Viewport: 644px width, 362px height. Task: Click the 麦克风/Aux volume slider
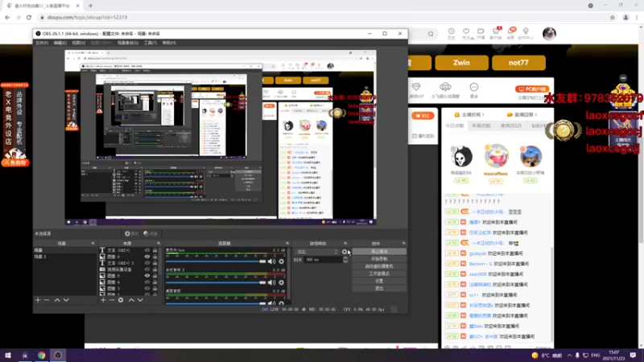click(216, 261)
